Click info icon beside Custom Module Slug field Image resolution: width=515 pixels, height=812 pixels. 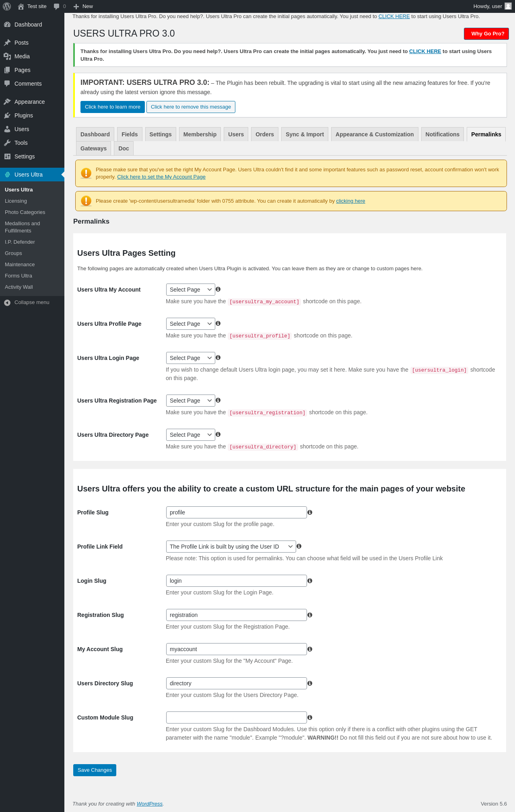pyautogui.click(x=310, y=717)
